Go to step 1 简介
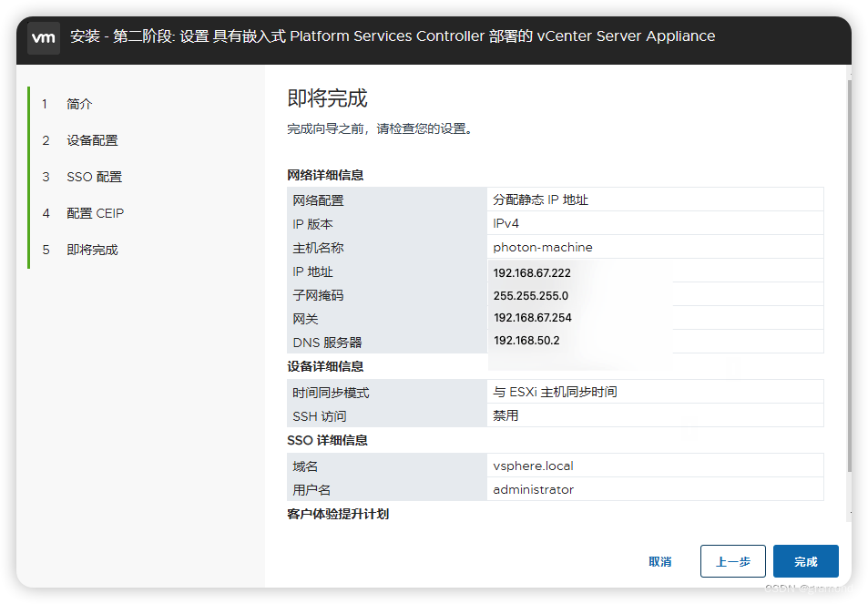Viewport: 868px width, 604px height. coord(79,104)
